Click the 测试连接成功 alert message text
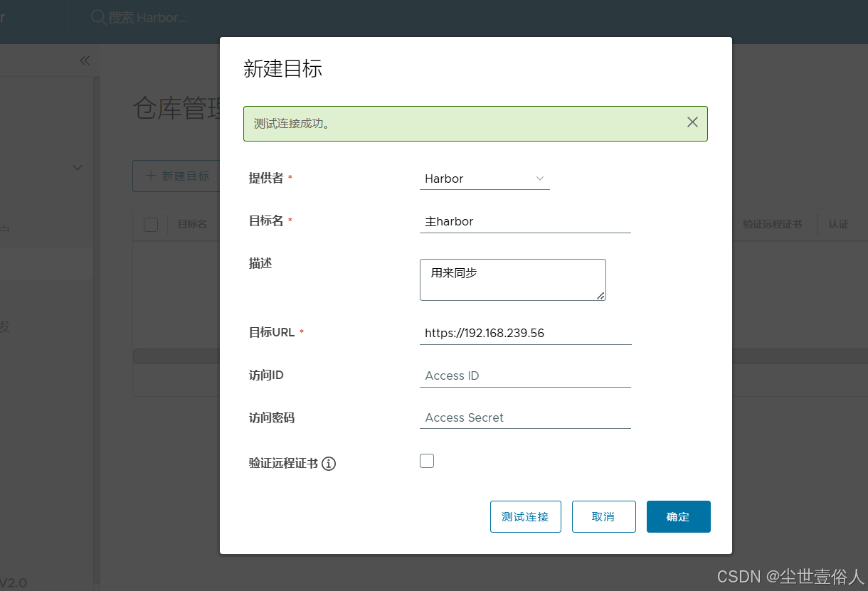 [x=292, y=124]
